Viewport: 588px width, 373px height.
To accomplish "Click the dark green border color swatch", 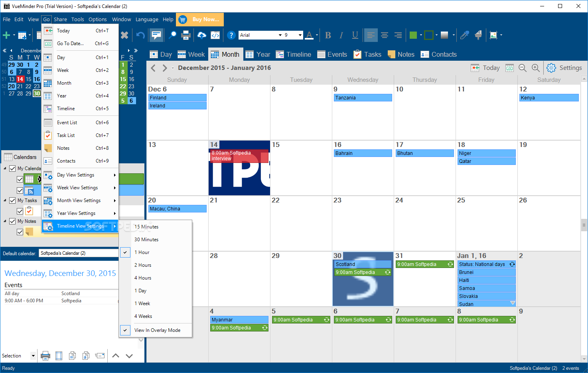I will (x=428, y=35).
